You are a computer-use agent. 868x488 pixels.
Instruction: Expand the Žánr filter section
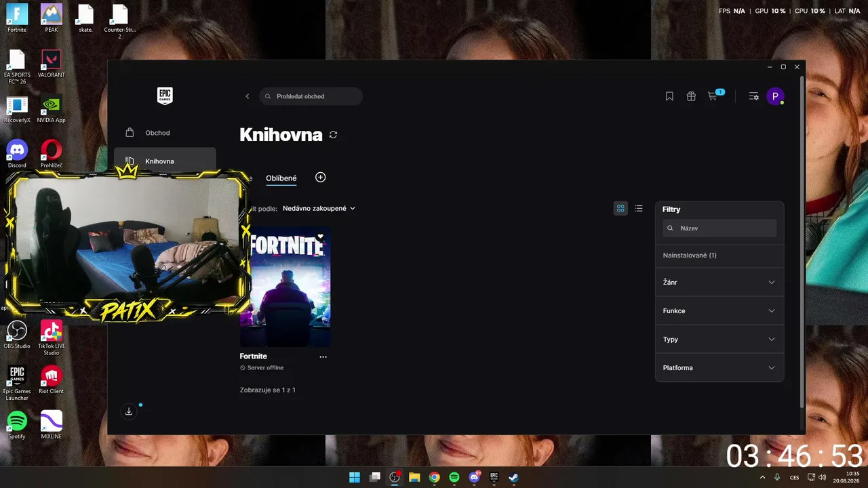[x=719, y=282]
